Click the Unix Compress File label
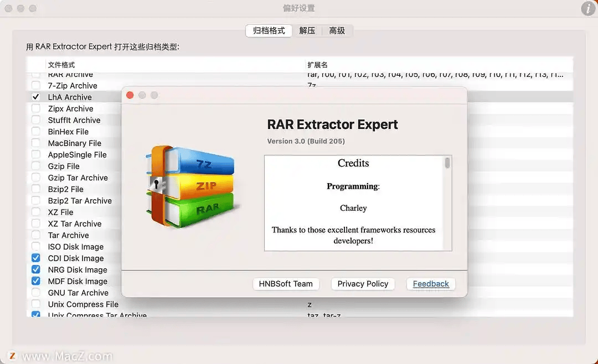The image size is (598, 364). coord(83,304)
